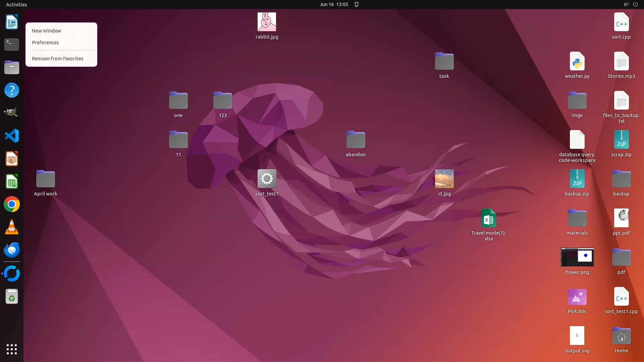Open GIMP from the dock

[x=12, y=113]
